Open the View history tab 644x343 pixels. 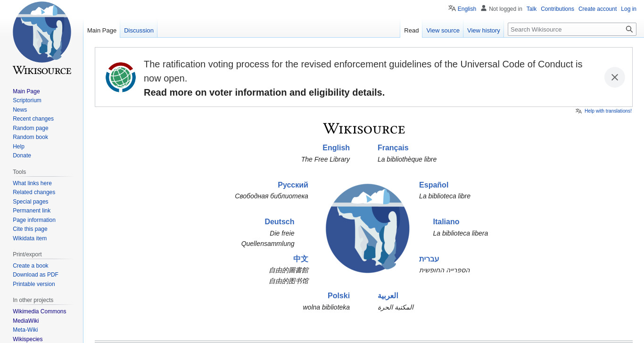tap(483, 30)
